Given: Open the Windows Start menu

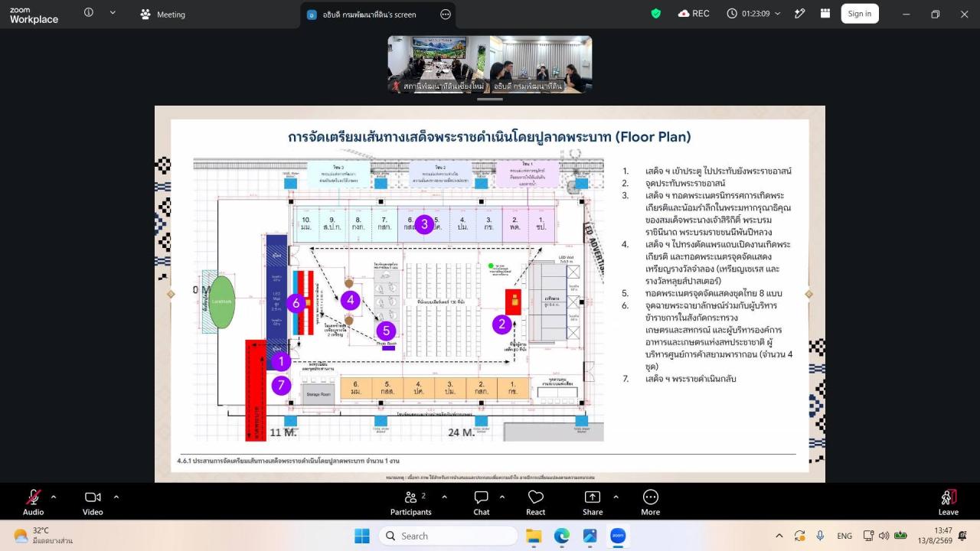Looking at the screenshot, I should pos(362,536).
